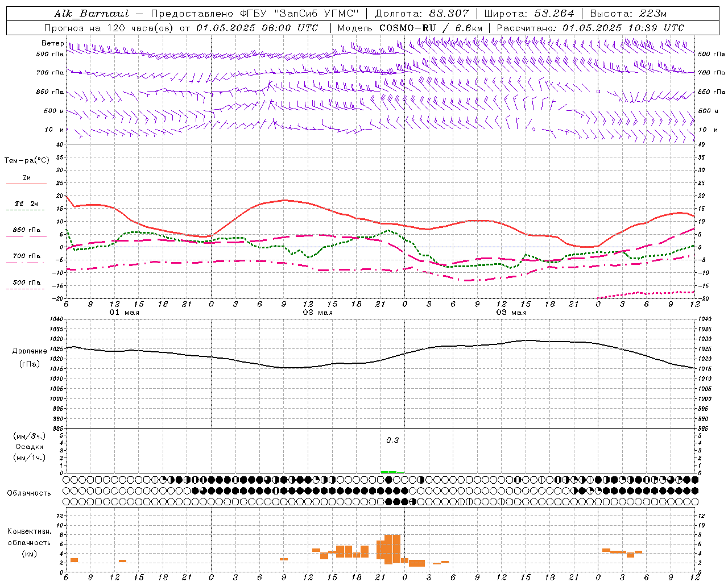Screen dimensions: 728x582
Task: Click the (мм/3ч.) precipitation unit label
Action: [x=30, y=436]
